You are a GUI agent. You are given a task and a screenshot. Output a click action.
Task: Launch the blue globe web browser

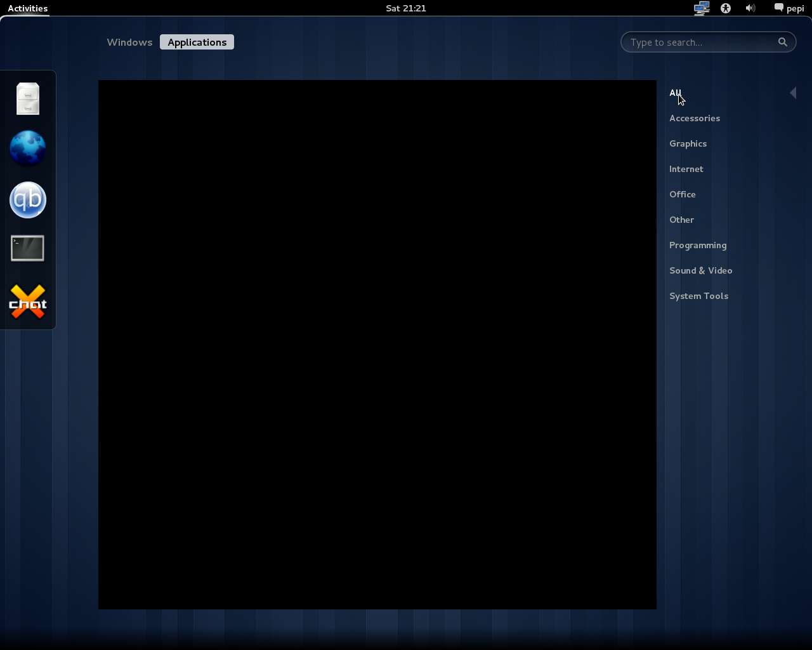[x=28, y=149]
